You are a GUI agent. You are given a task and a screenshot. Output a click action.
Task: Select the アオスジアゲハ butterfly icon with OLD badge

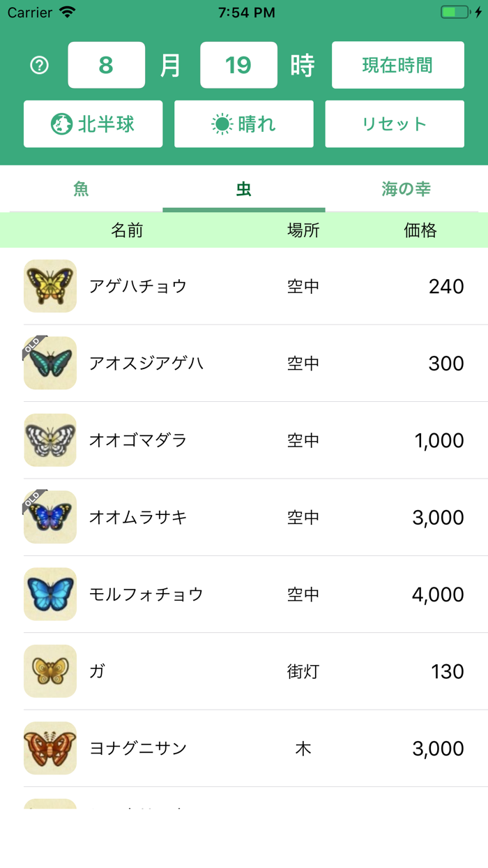pyautogui.click(x=49, y=363)
